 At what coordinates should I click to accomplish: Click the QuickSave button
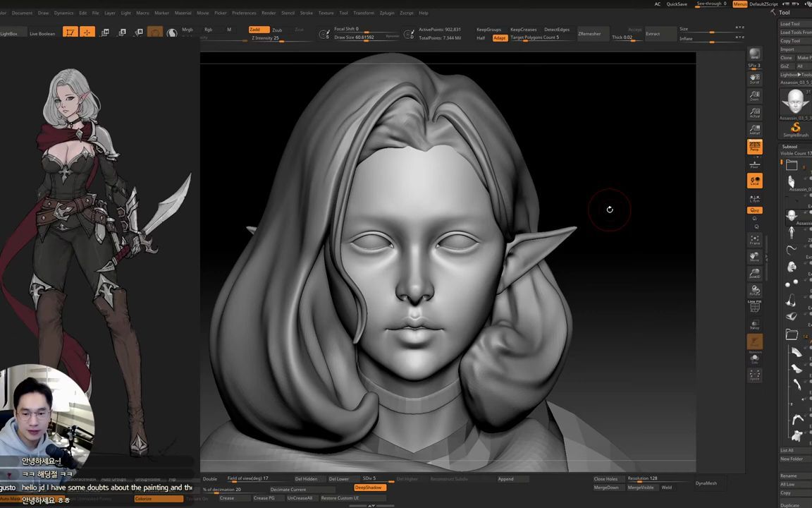[x=677, y=4]
